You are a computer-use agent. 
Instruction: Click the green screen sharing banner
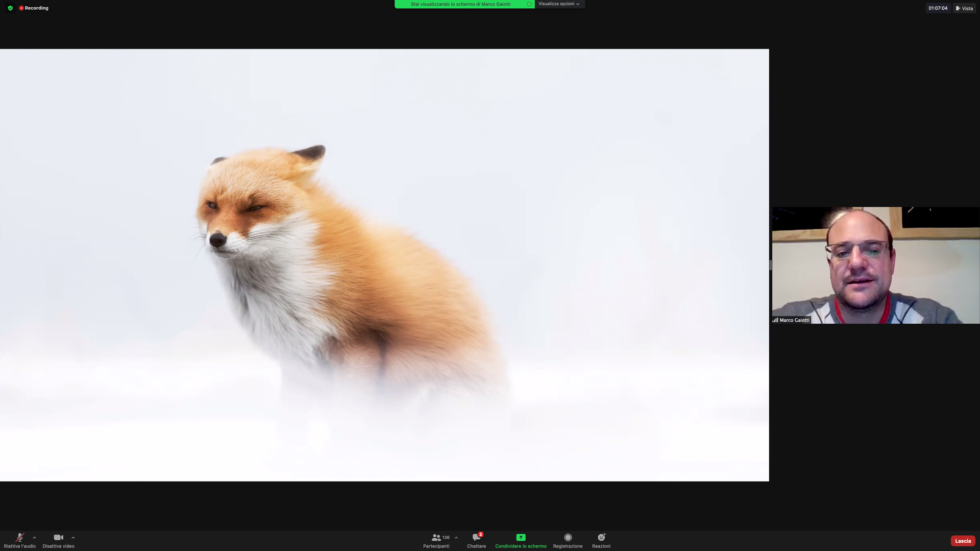tap(465, 4)
